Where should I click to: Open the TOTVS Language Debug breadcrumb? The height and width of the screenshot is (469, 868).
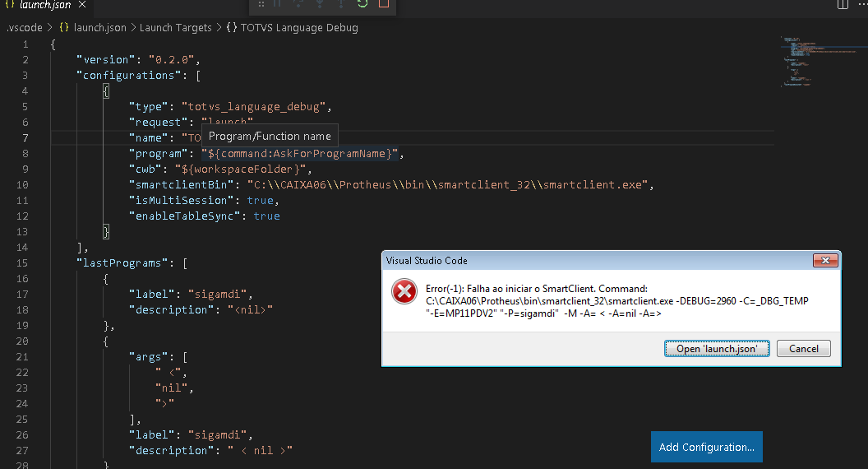point(299,27)
